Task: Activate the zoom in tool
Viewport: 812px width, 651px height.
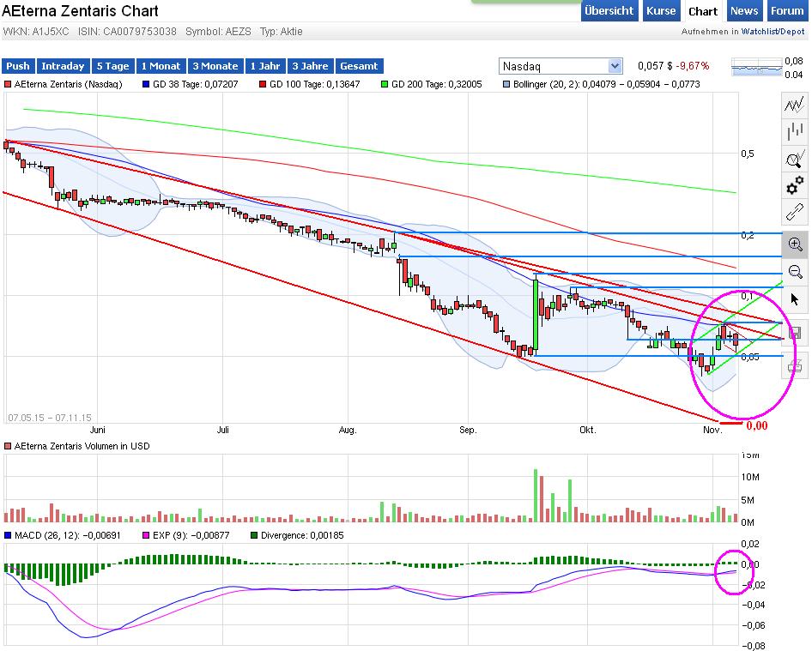Action: (795, 244)
